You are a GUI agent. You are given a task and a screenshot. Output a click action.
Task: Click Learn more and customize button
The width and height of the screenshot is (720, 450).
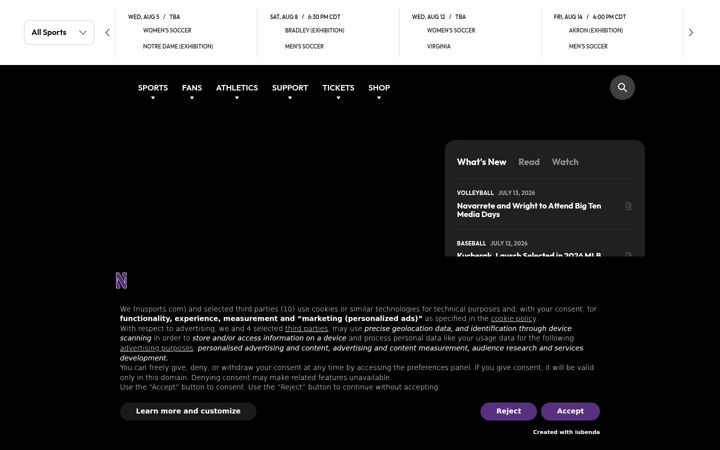(x=188, y=411)
